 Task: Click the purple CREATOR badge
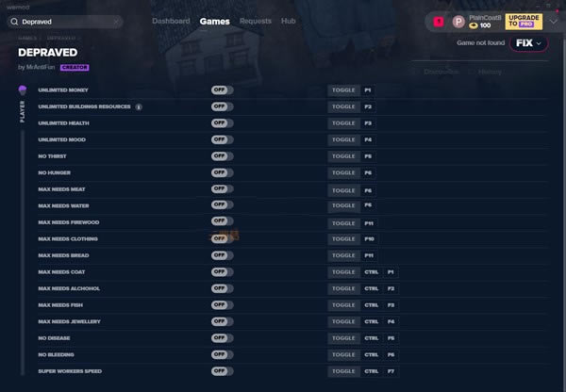click(75, 68)
